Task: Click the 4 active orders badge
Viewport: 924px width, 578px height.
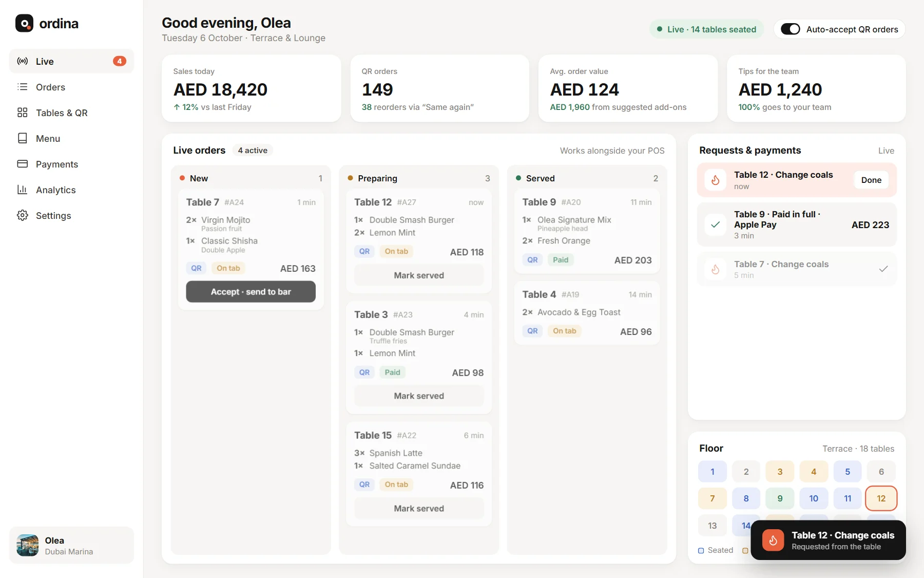Action: click(x=253, y=151)
